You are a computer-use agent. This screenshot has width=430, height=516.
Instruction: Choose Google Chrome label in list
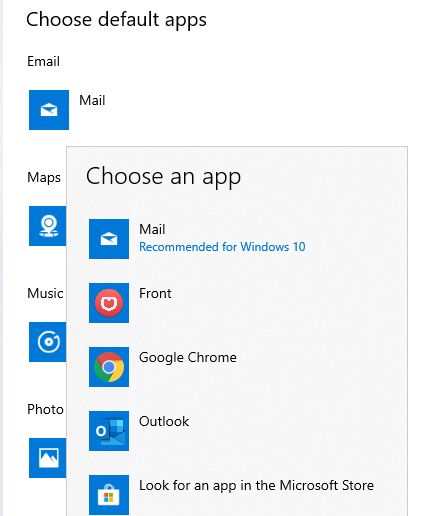click(188, 358)
